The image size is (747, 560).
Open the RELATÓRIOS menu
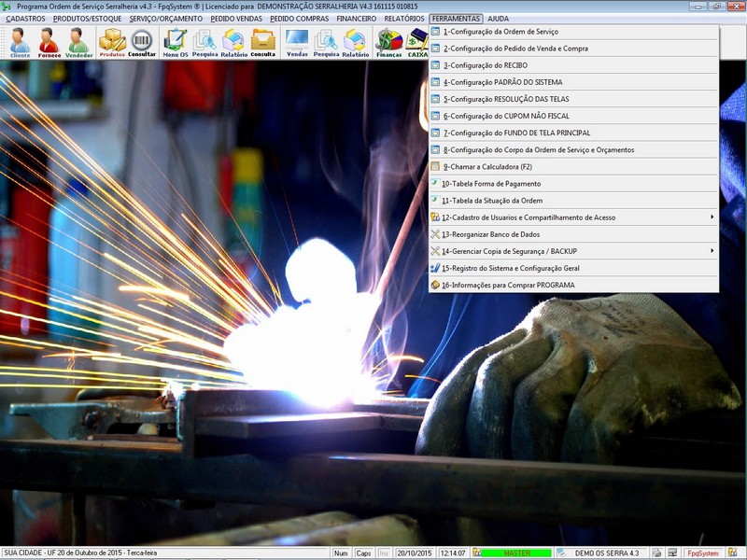[403, 19]
